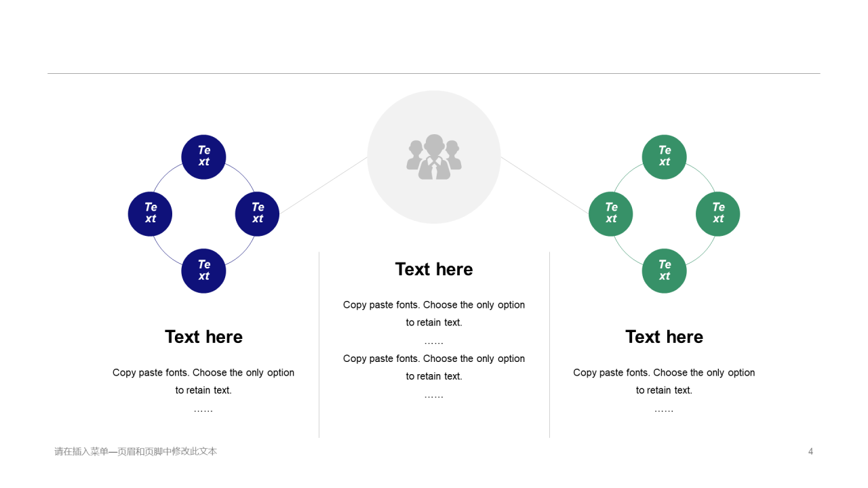Select the Chinese footer text placeholder

click(136, 451)
